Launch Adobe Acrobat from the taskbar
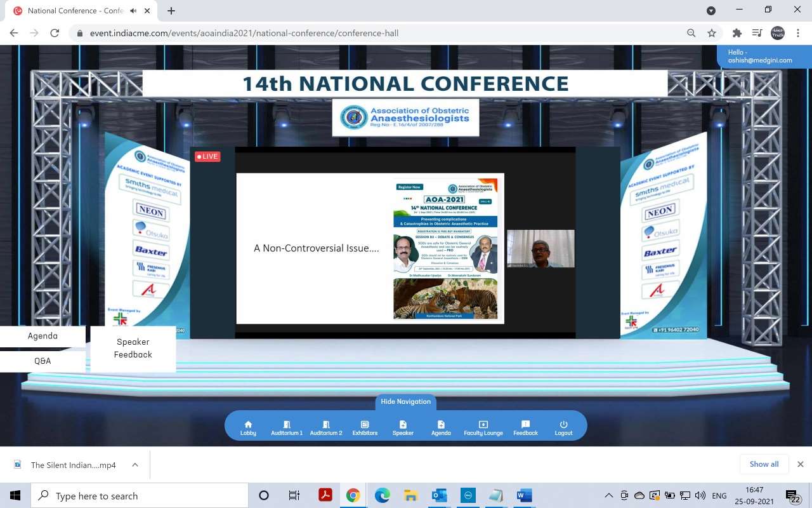Image resolution: width=812 pixels, height=508 pixels. (x=325, y=496)
